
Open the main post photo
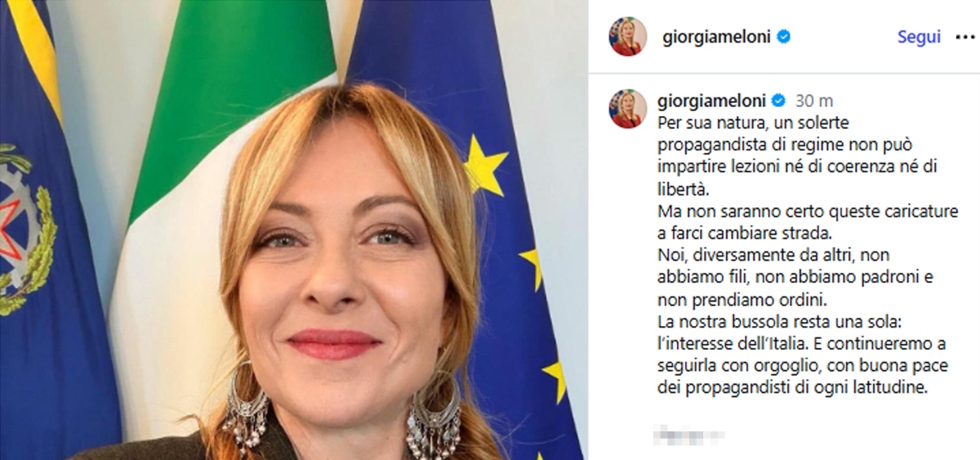tap(293, 230)
